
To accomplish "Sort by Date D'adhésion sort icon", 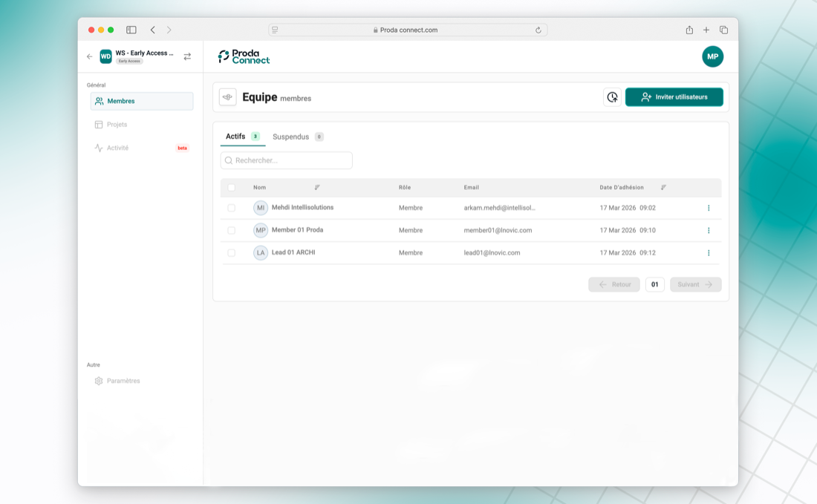I will coord(663,188).
